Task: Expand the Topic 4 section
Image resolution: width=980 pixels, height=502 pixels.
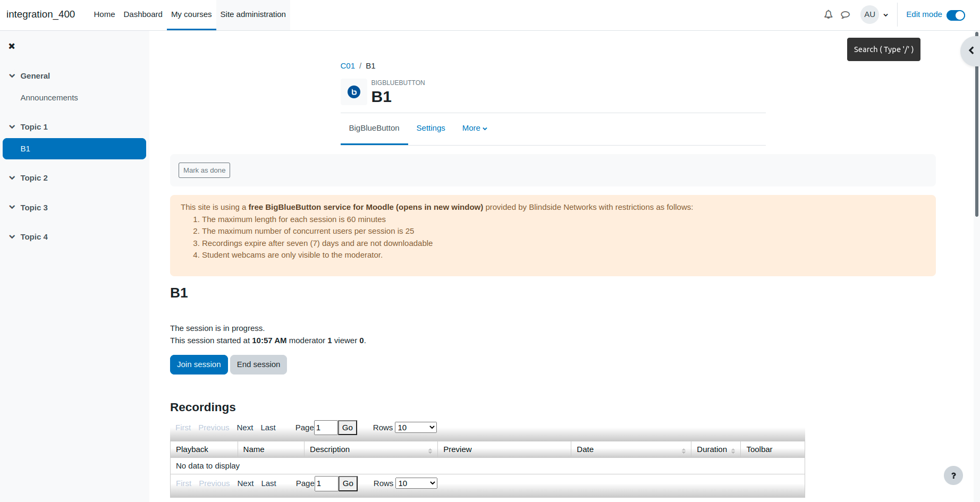Action: pos(12,237)
